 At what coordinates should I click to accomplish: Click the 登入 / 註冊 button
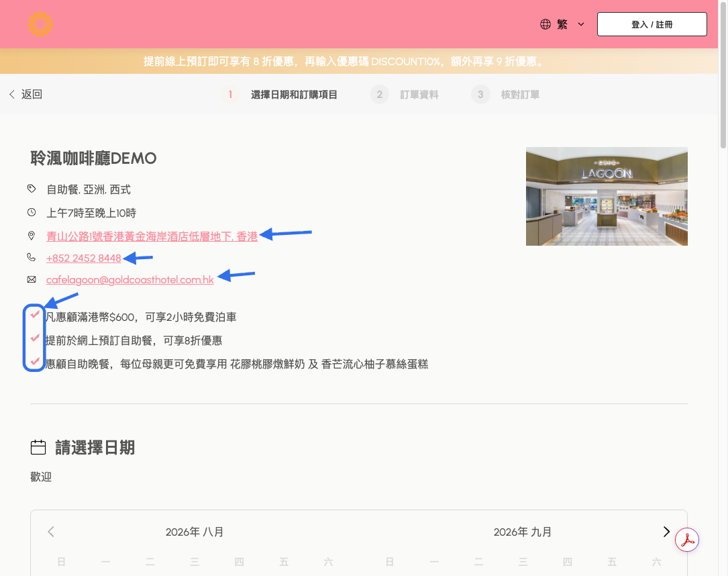tap(652, 24)
